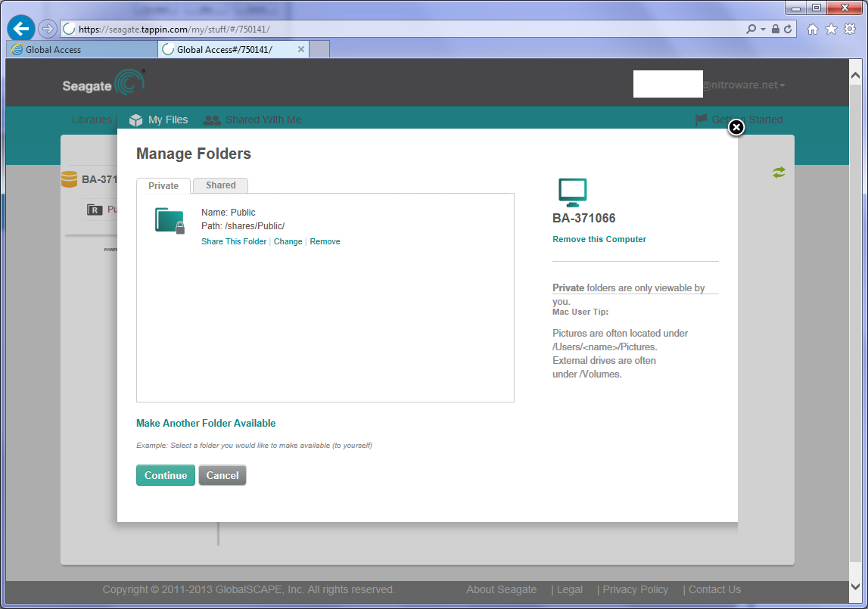Open About Seagate footer link
The height and width of the screenshot is (609, 868).
(502, 589)
